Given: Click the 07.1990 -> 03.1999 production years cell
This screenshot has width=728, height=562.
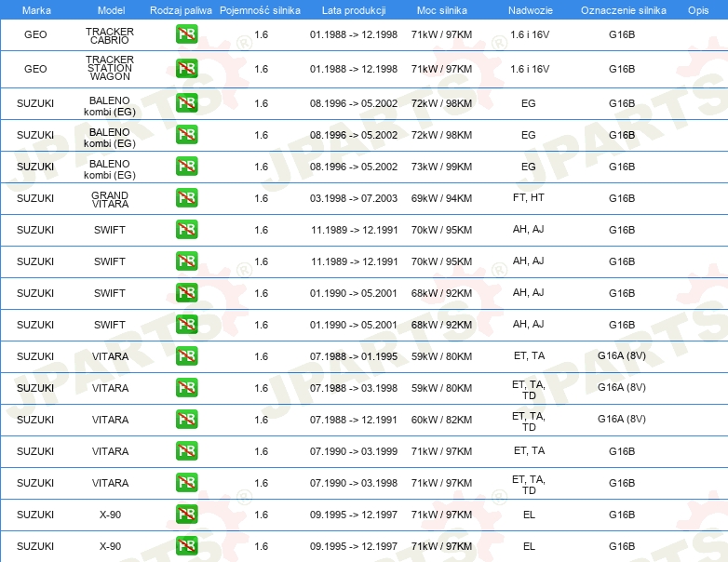Looking at the screenshot, I should pos(354,451).
